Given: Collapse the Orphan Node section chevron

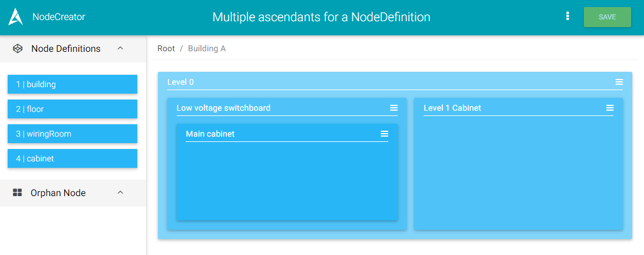Looking at the screenshot, I should pyautogui.click(x=120, y=193).
